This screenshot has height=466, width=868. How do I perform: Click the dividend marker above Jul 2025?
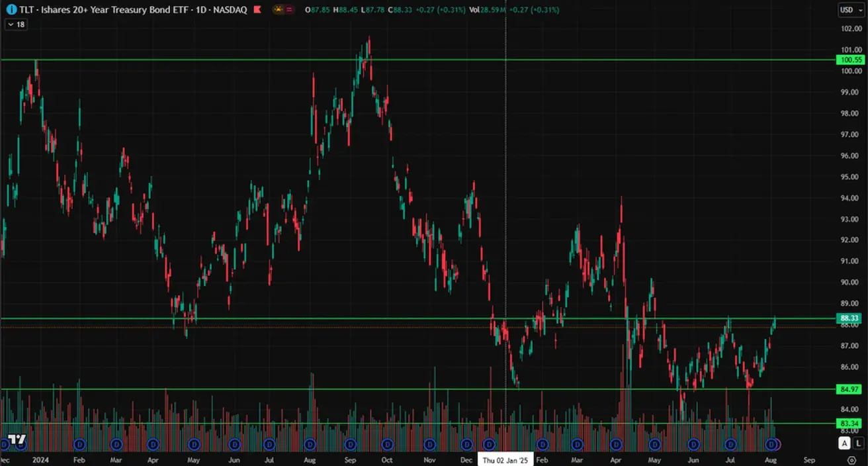pos(730,443)
